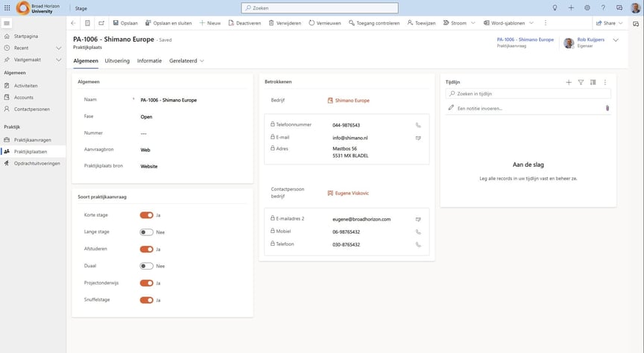
Task: Open Contactpersonen in the sidebar
Action: [x=33, y=109]
